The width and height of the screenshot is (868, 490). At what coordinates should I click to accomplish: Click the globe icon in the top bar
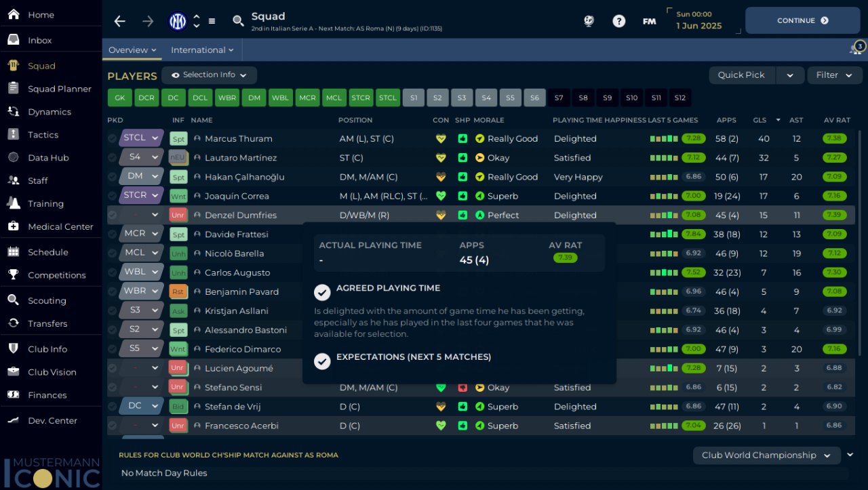[589, 21]
